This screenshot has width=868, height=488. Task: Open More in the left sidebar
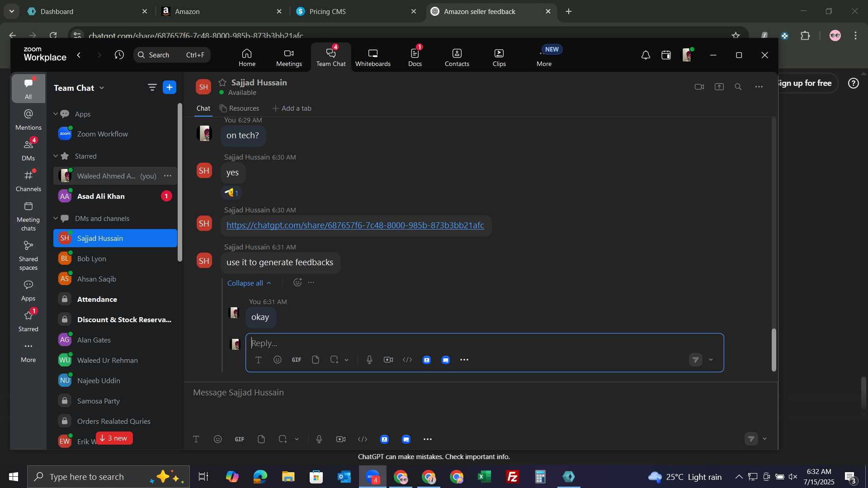click(x=28, y=352)
